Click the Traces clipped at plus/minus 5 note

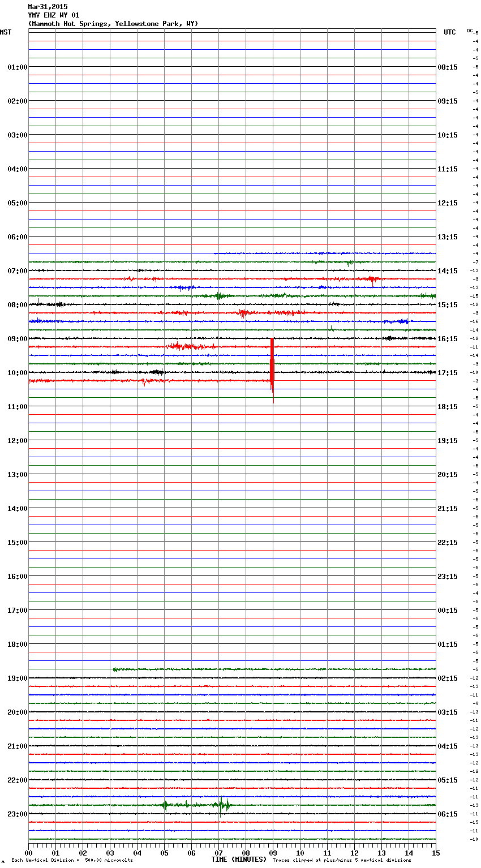point(342,861)
